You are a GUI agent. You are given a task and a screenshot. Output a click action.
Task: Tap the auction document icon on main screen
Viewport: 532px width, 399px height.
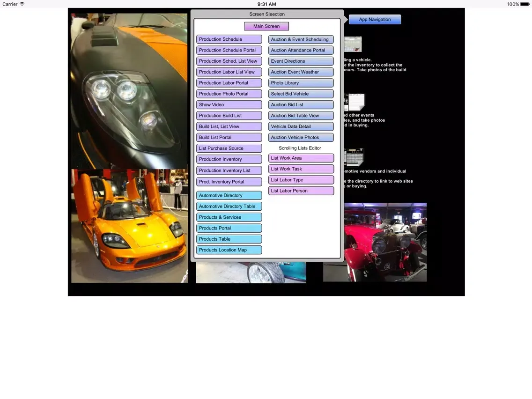[354, 102]
